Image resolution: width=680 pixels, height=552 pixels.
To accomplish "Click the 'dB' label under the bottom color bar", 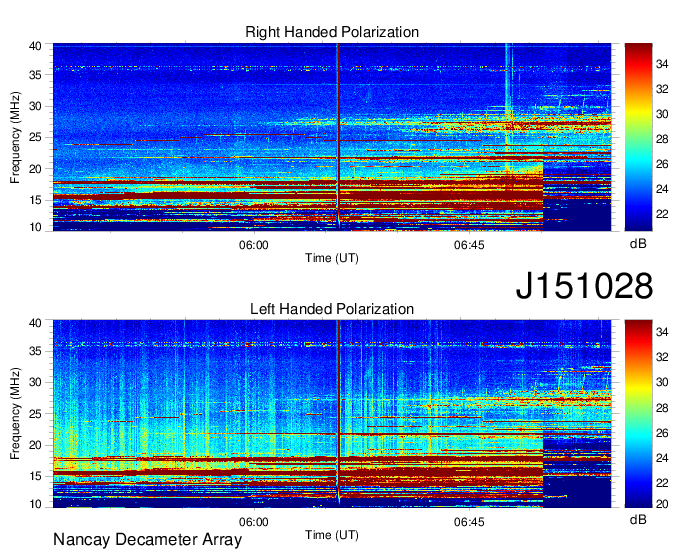I will [638, 519].
